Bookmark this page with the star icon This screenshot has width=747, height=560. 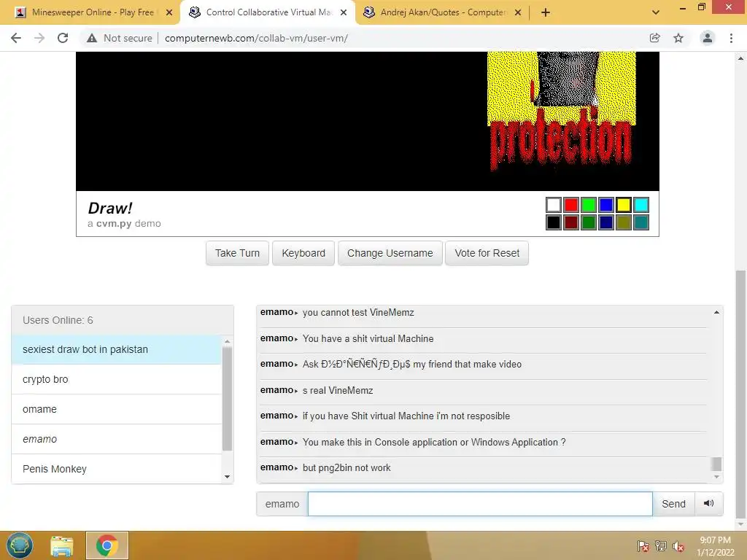tap(678, 38)
